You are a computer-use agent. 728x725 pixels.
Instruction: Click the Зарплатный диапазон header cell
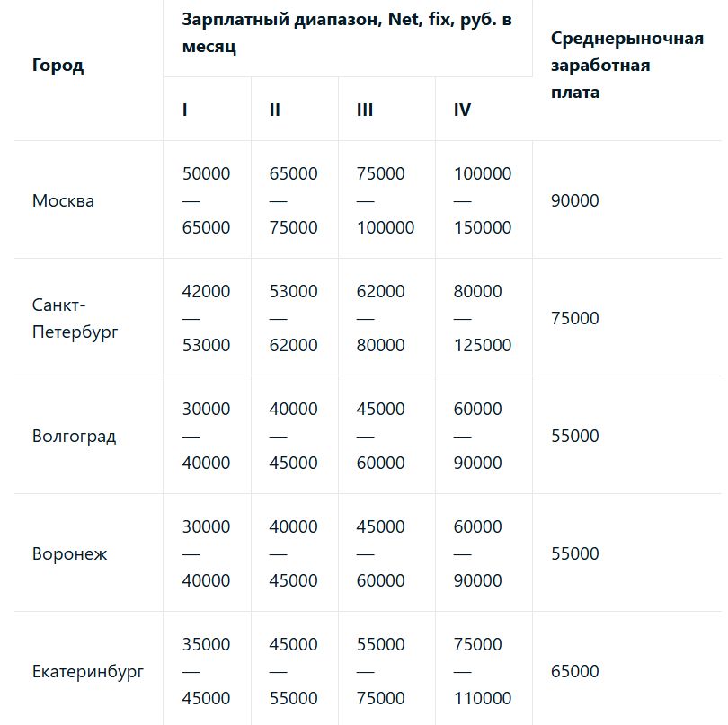347,32
